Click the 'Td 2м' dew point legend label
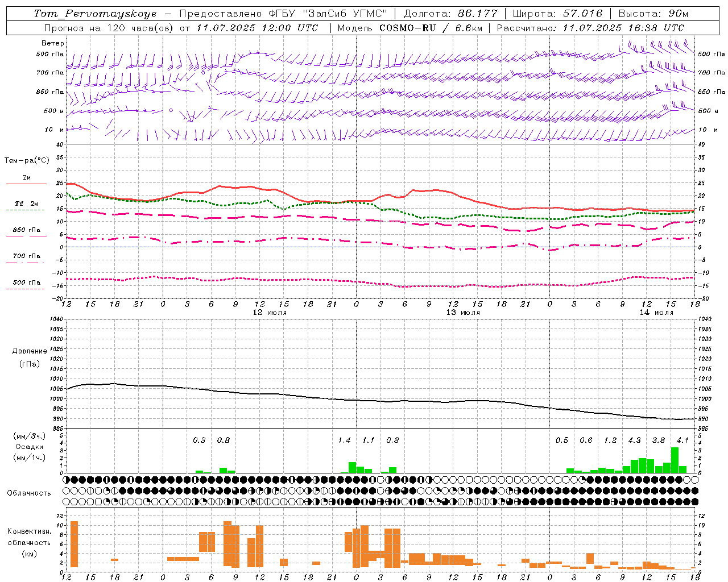 click(x=27, y=203)
